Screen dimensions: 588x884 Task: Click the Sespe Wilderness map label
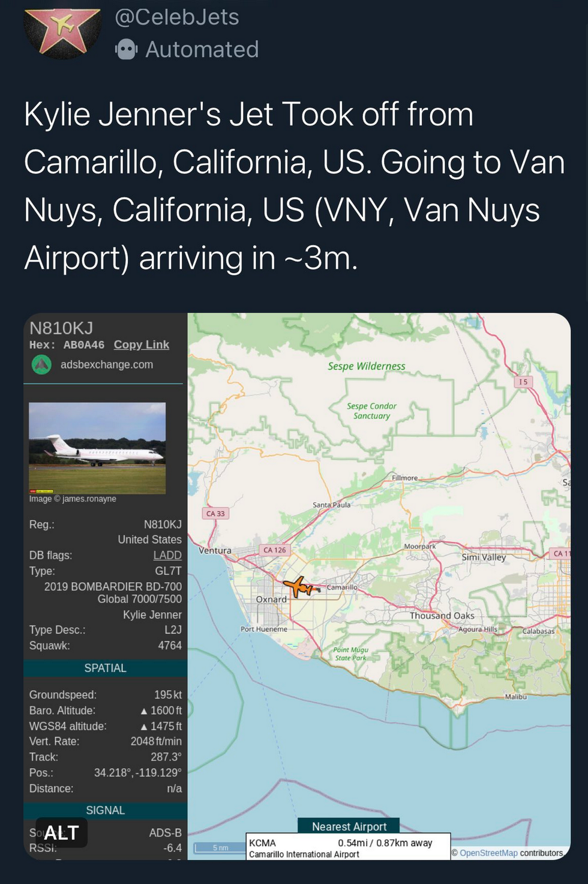[366, 366]
